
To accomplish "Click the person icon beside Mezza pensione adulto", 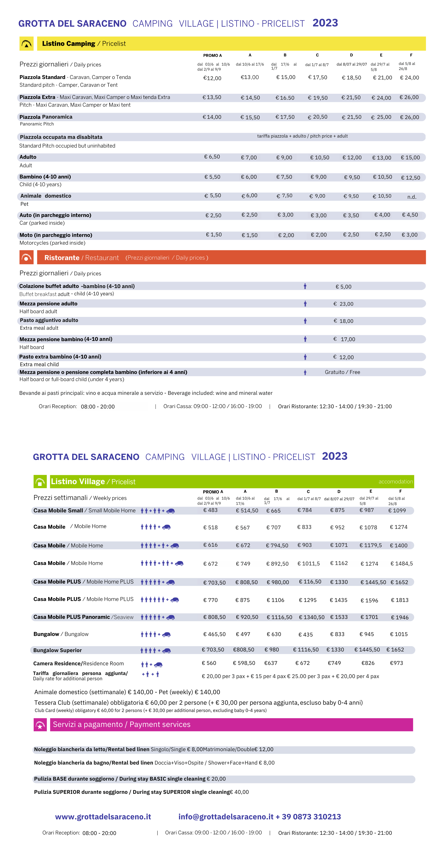I will pyautogui.click(x=305, y=304).
